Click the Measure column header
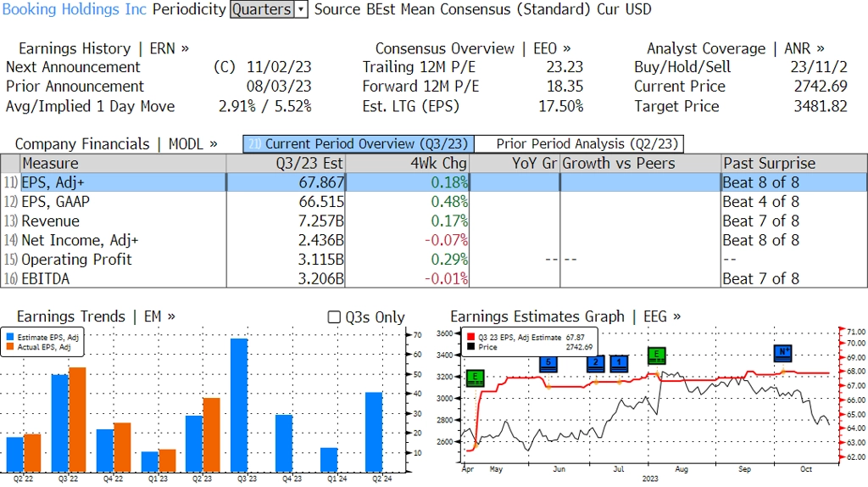 coord(123,164)
